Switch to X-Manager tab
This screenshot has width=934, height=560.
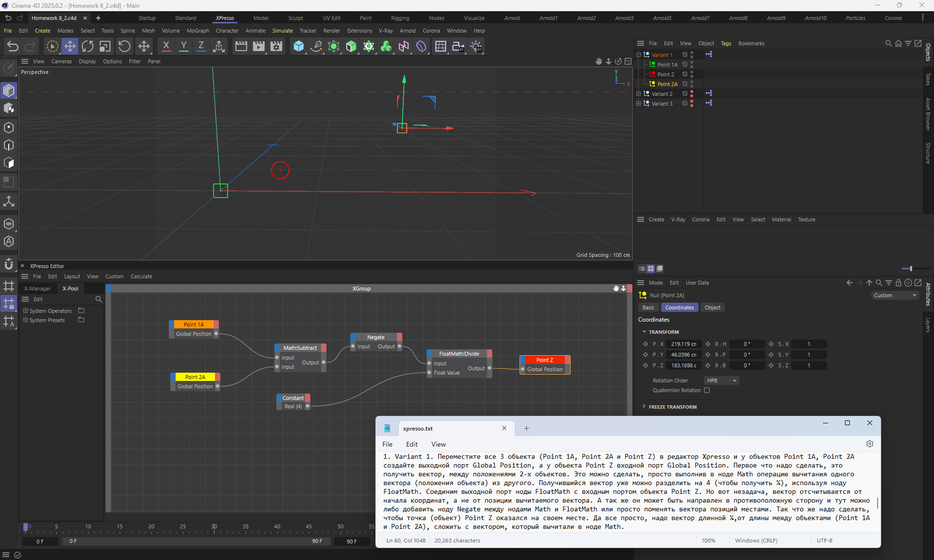[37, 289]
